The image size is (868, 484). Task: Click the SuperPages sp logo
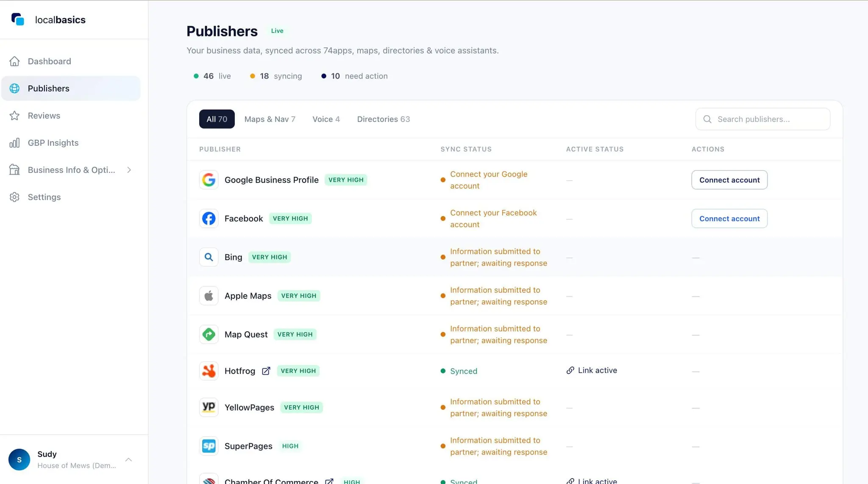tap(209, 446)
